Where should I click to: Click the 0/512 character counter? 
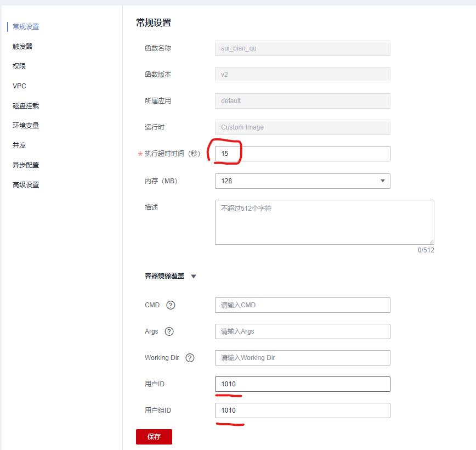coord(426,250)
